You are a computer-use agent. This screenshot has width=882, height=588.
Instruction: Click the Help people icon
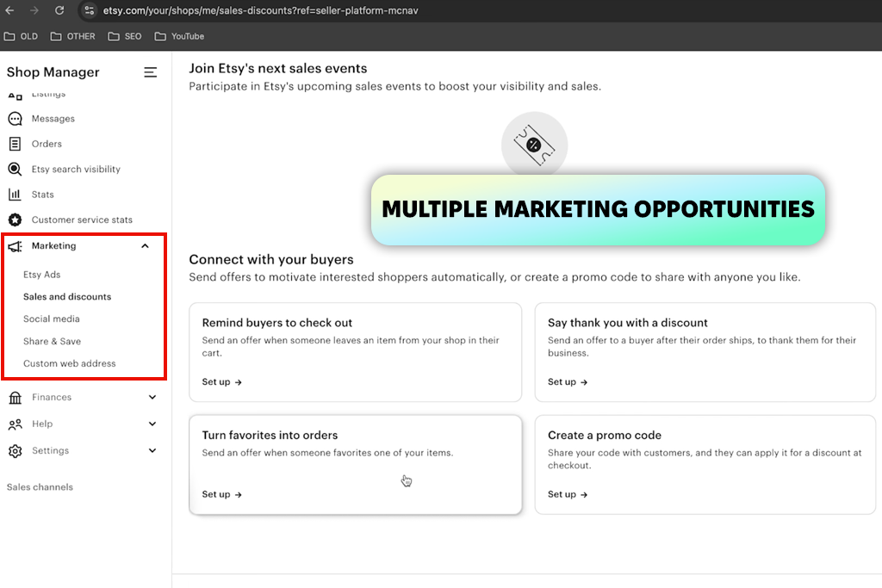(x=16, y=424)
